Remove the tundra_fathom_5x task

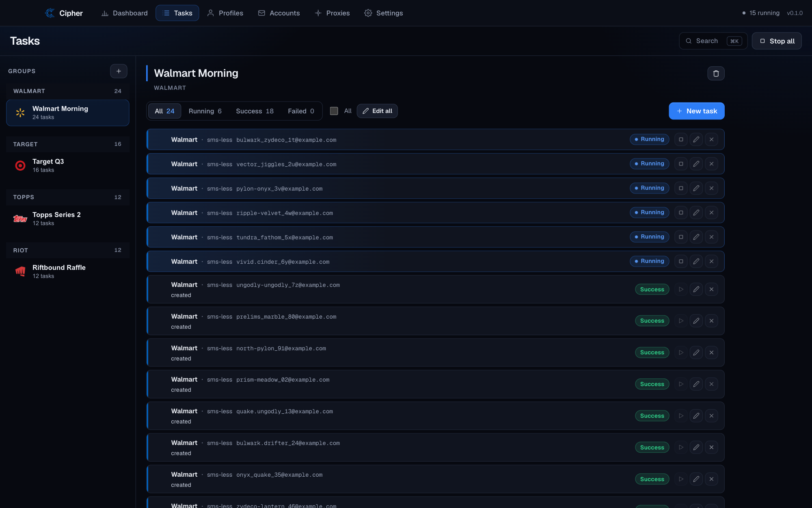(x=711, y=237)
